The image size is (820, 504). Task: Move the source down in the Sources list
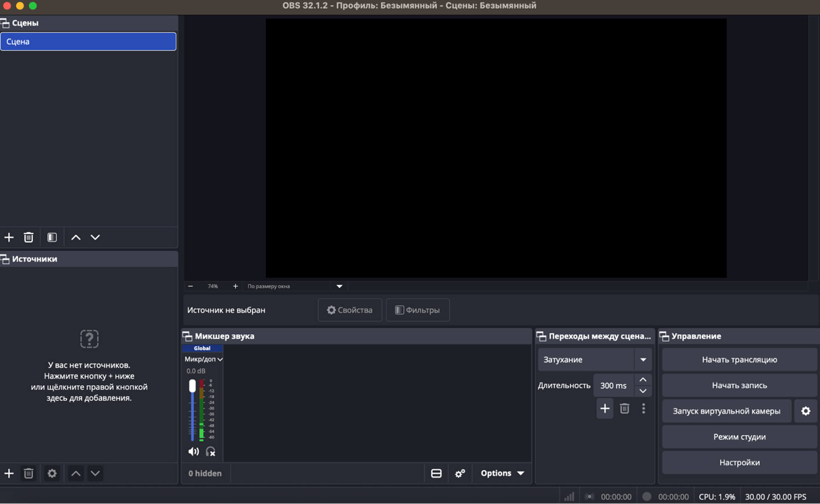[x=95, y=473]
